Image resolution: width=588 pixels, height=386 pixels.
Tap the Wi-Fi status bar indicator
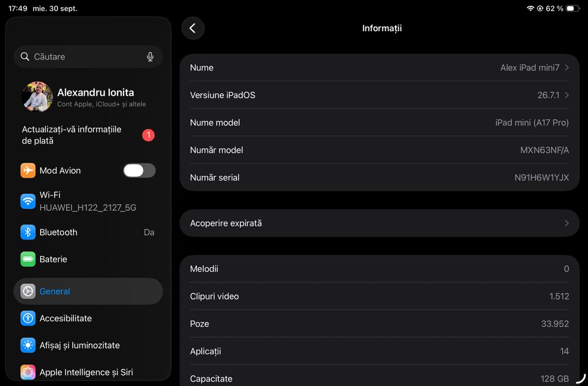pos(530,8)
